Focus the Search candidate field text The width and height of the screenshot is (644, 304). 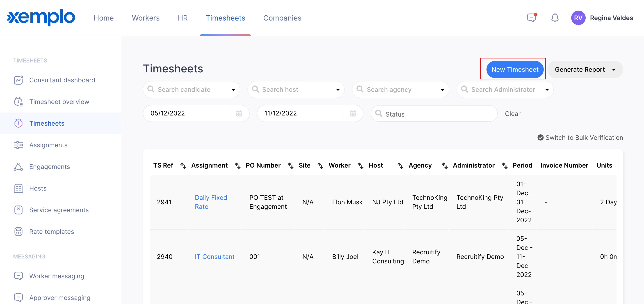184,90
